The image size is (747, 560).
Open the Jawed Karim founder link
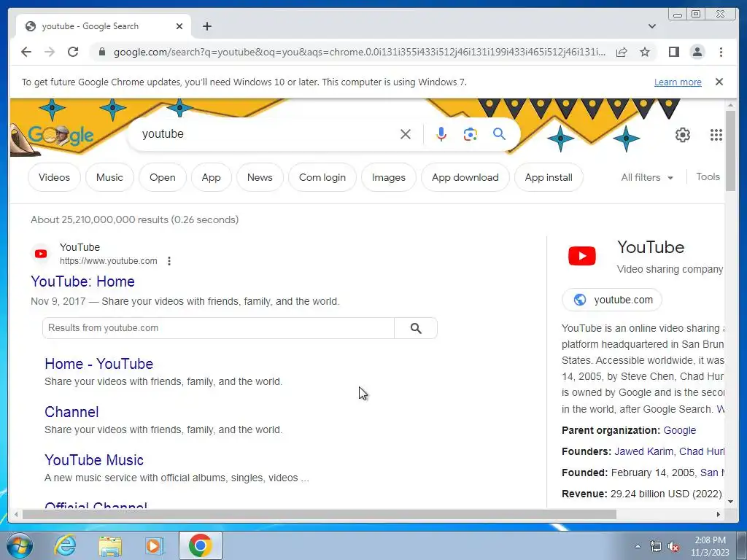(643, 451)
